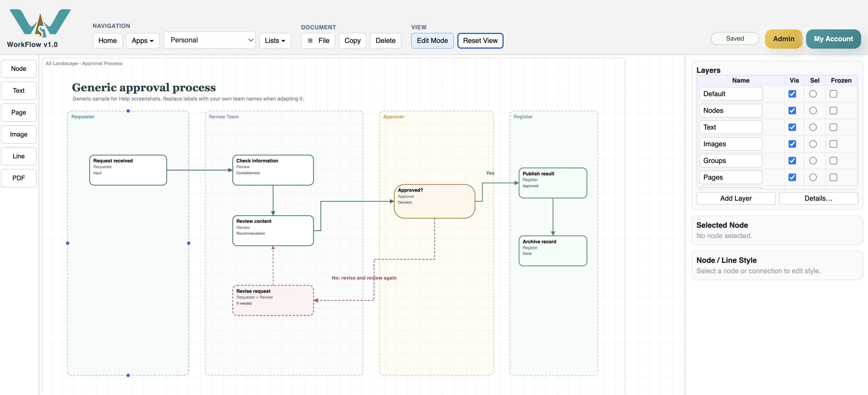Expand the Lists dropdown
Viewport: 868px width, 395px height.
click(275, 41)
